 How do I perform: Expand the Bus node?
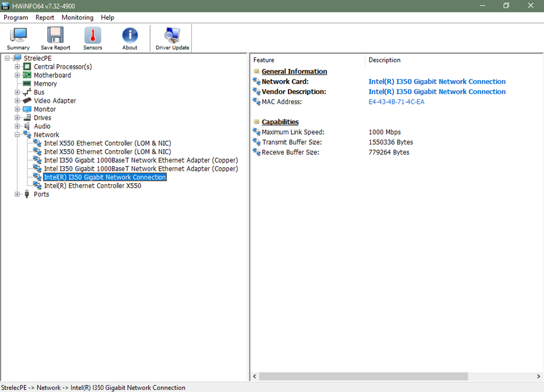click(17, 92)
